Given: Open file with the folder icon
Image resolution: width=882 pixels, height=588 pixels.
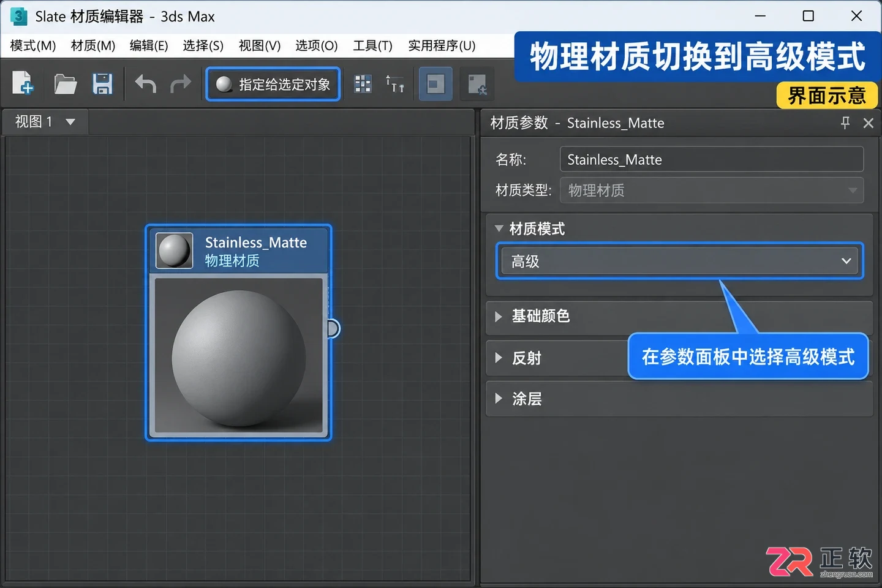Looking at the screenshot, I should click(x=65, y=84).
